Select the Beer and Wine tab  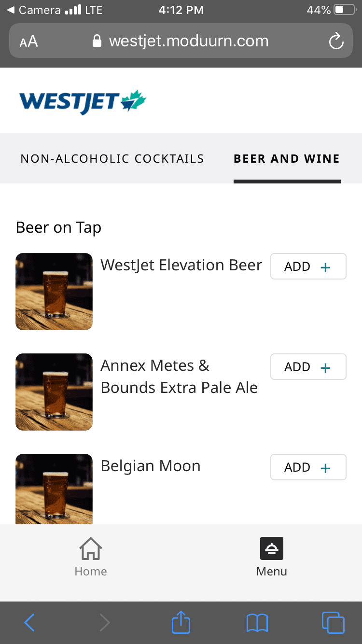tap(287, 159)
